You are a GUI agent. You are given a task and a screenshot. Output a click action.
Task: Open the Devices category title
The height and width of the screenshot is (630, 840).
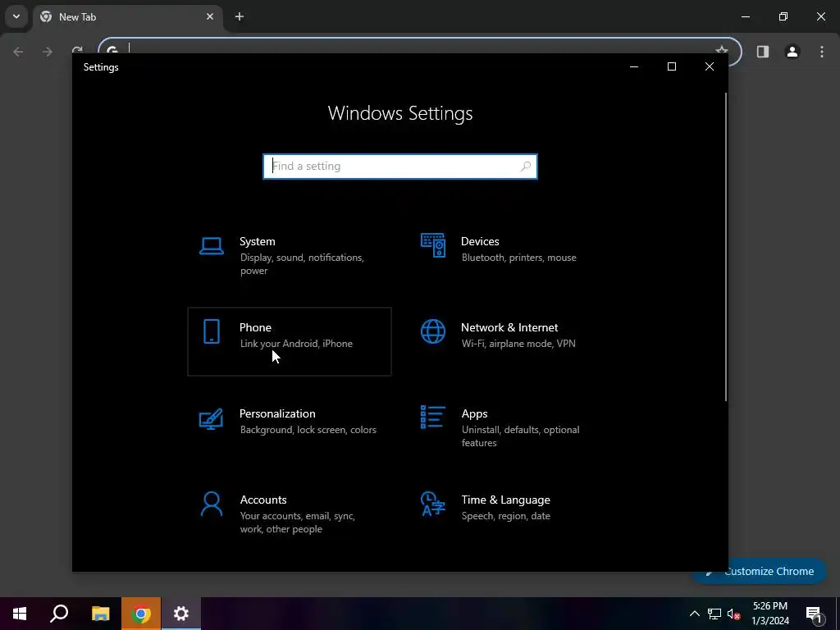click(480, 242)
